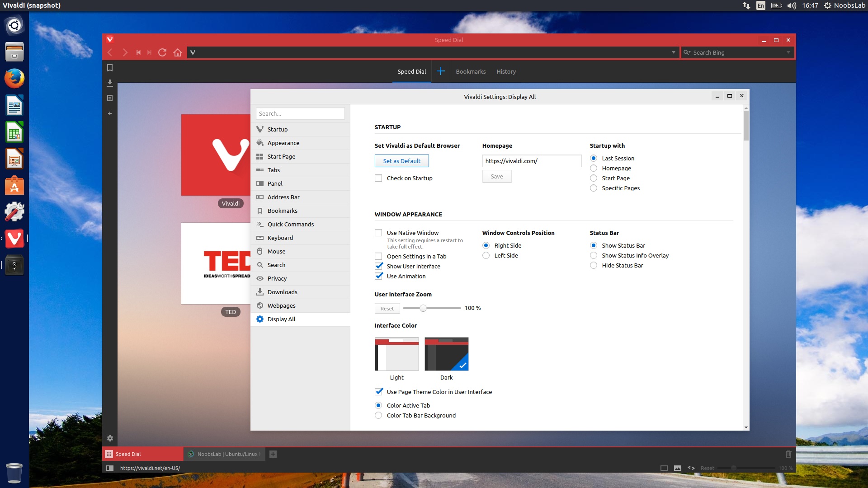The height and width of the screenshot is (488, 868).
Task: Click the Set as Default button
Action: [401, 161]
